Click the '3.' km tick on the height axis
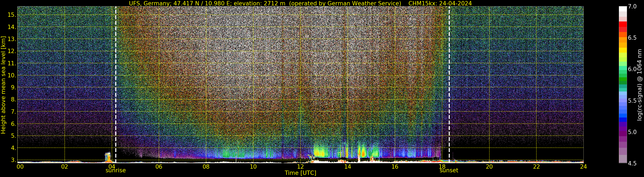This screenshot has height=177, width=644. 13,160
